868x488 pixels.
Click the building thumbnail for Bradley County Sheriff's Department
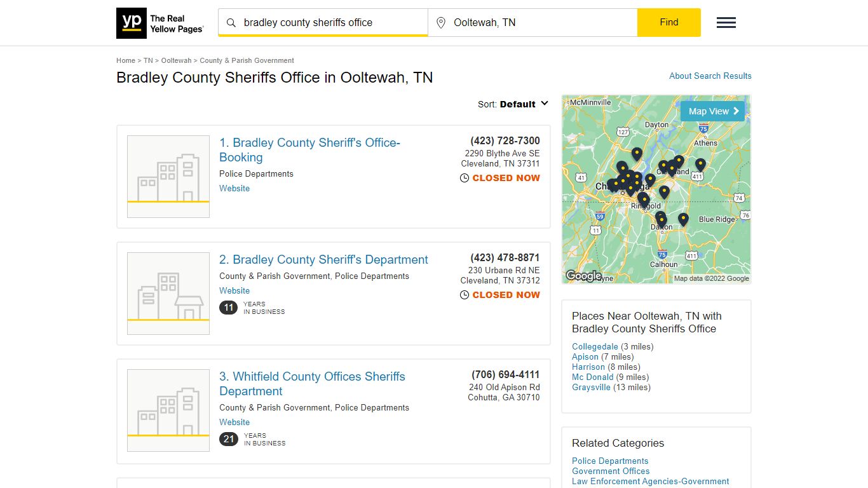click(x=168, y=294)
